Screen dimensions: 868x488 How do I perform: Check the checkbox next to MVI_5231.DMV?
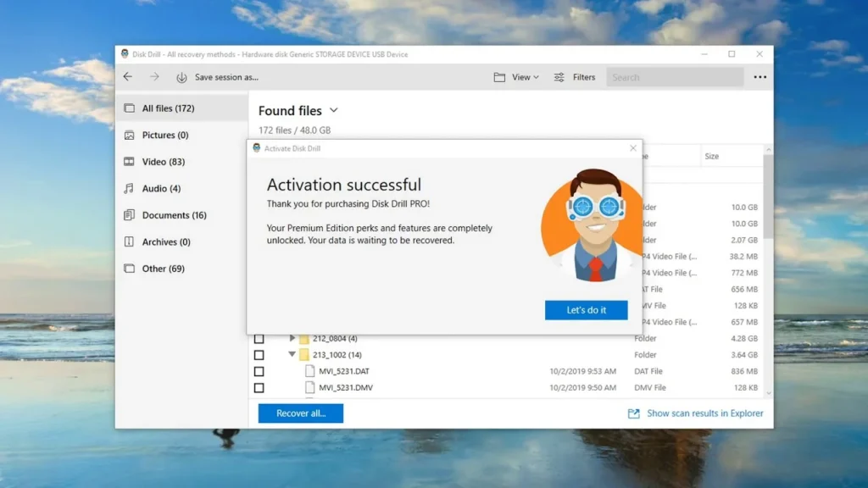click(x=259, y=387)
